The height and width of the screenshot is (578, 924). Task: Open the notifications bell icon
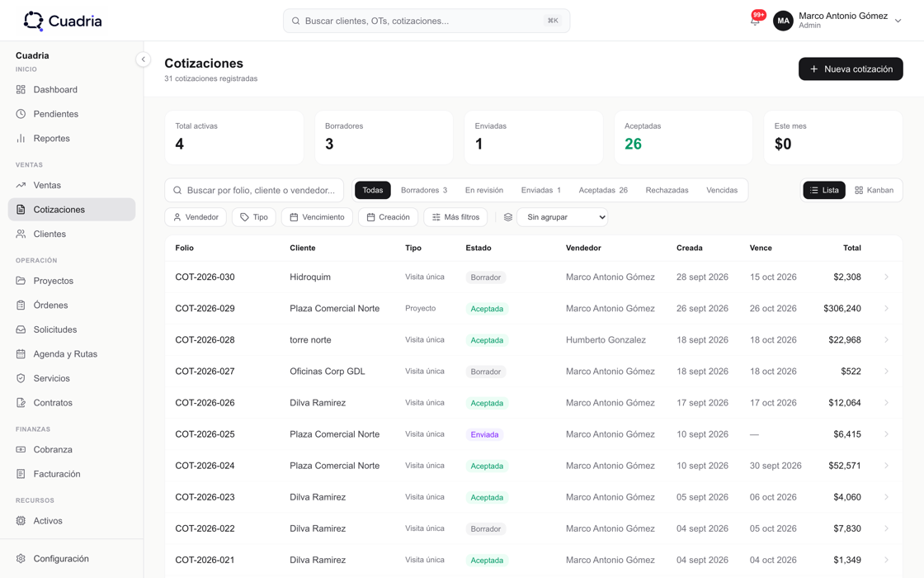coord(755,21)
